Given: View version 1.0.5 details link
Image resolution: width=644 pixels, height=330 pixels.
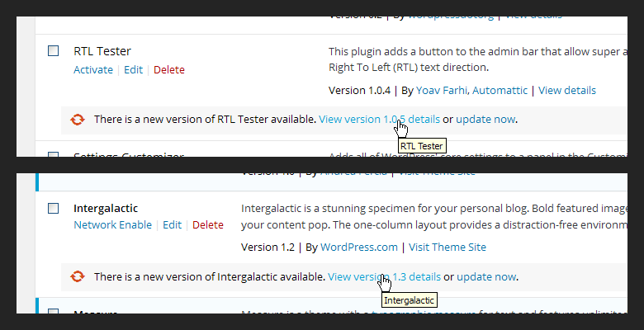Looking at the screenshot, I should (380, 120).
